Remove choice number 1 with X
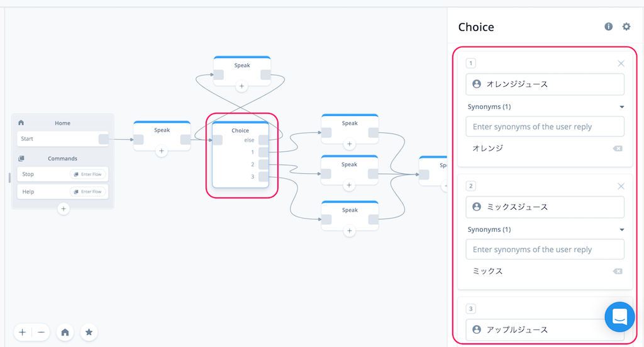This screenshot has width=644, height=347. click(x=621, y=64)
